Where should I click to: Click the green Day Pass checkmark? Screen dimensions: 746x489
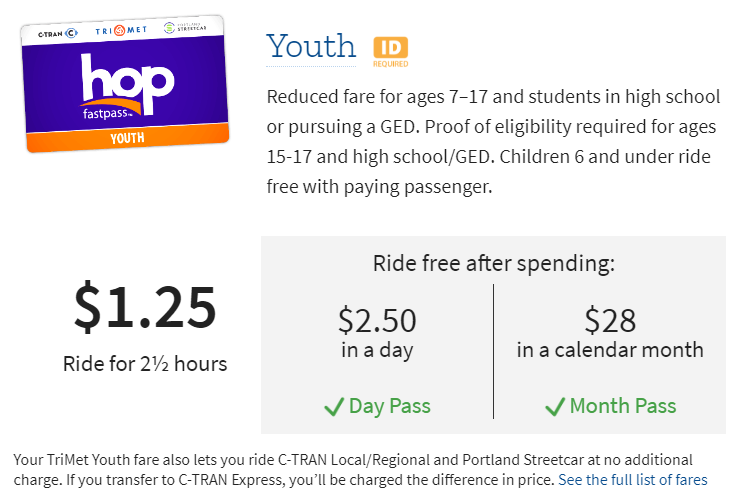(334, 407)
